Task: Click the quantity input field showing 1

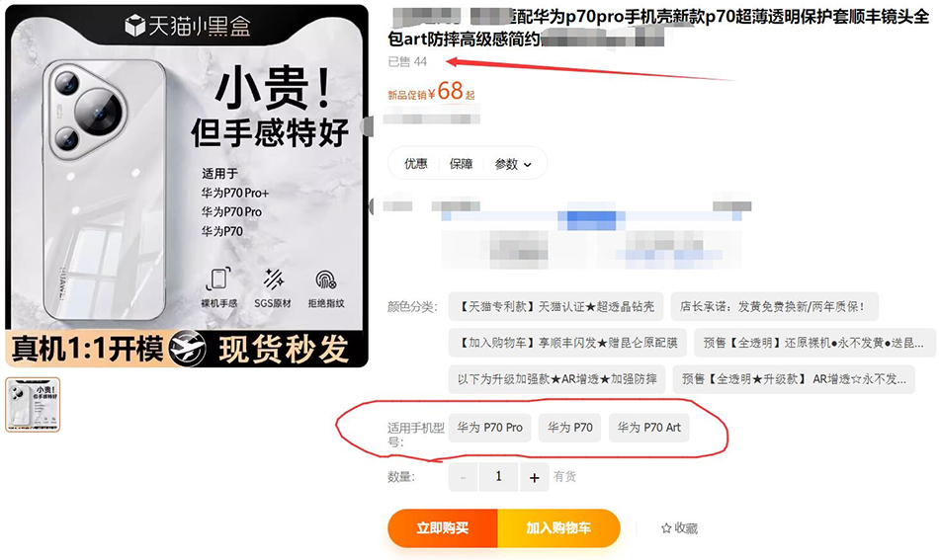Action: [498, 477]
